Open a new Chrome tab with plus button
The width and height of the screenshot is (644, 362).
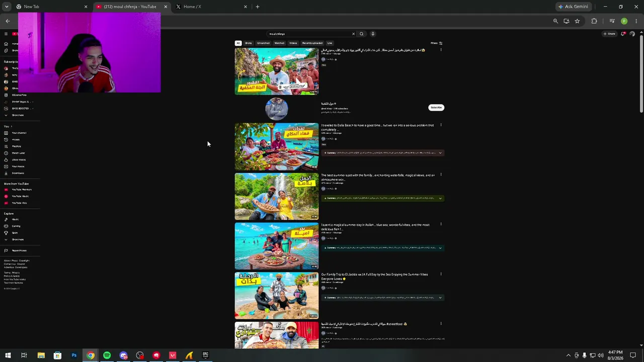(258, 7)
